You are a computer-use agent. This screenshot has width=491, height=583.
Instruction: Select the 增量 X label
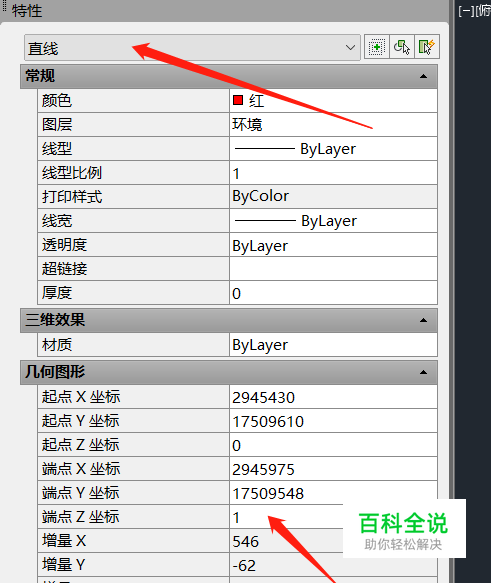(x=64, y=541)
